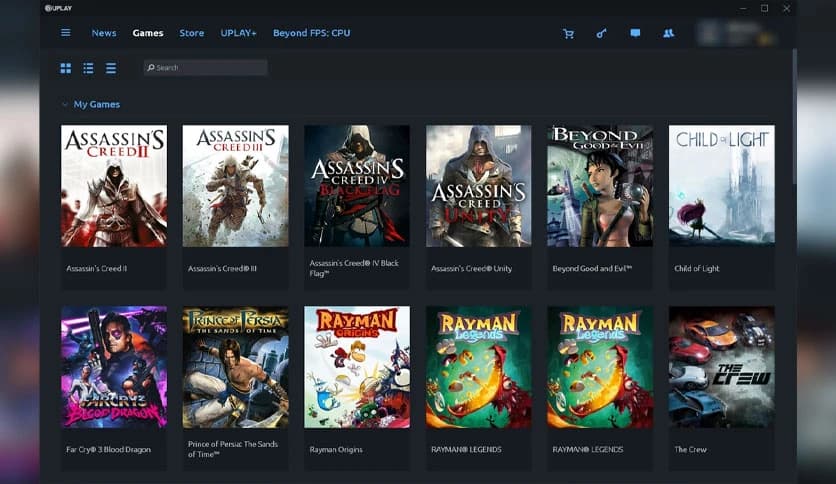Open the hamburger menu icon
Viewport: 836px width, 484px height.
click(66, 33)
